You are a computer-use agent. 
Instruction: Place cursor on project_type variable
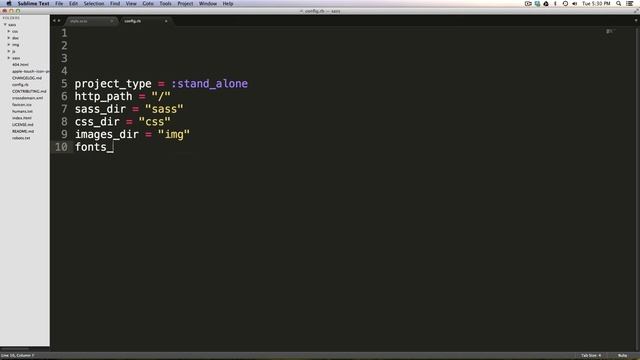(113, 84)
